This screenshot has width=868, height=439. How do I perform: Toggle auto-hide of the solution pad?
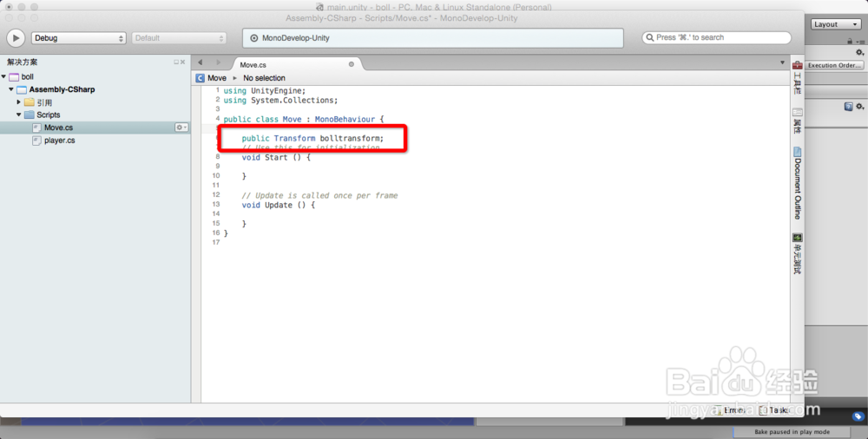(x=176, y=62)
